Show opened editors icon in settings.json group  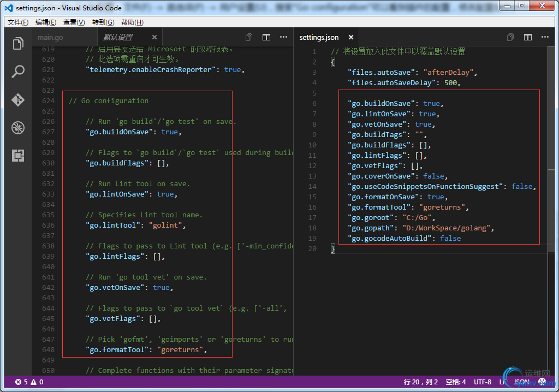pos(510,37)
